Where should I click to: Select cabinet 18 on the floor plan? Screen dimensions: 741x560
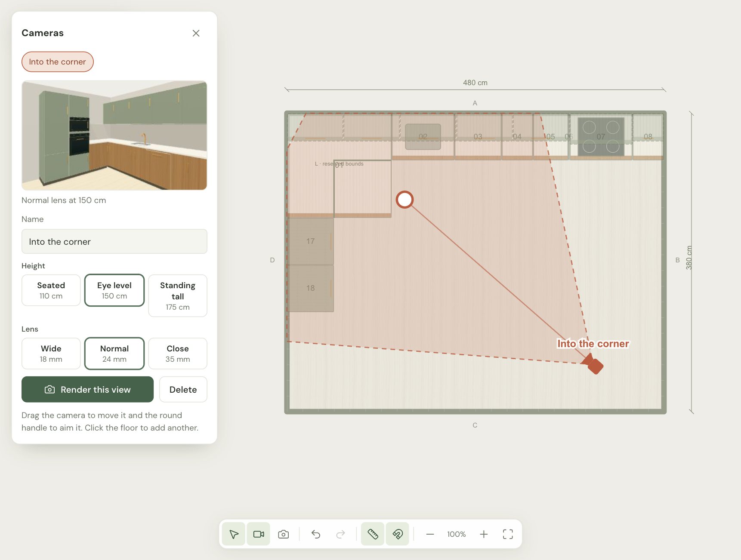(311, 288)
